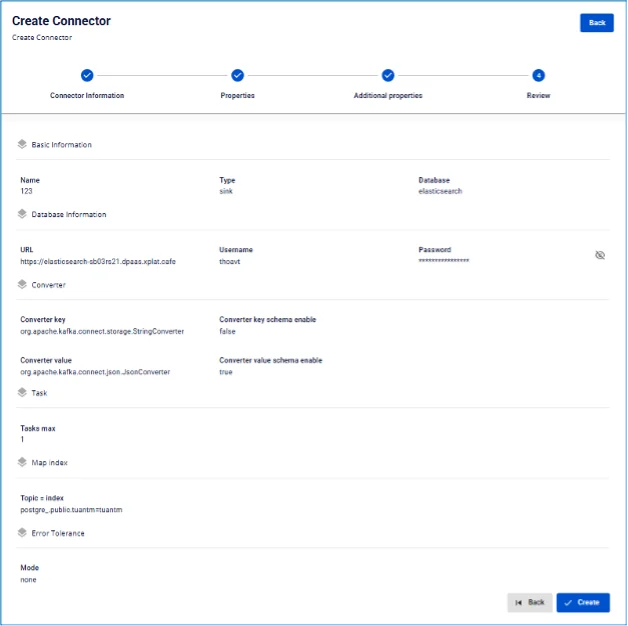628x626 pixels.
Task: Click the Task section layers icon
Action: (x=22, y=393)
